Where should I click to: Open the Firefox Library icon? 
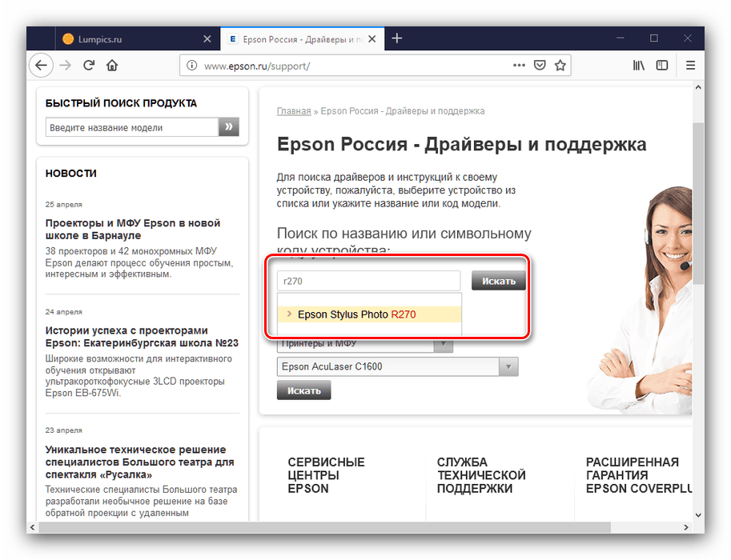click(638, 65)
